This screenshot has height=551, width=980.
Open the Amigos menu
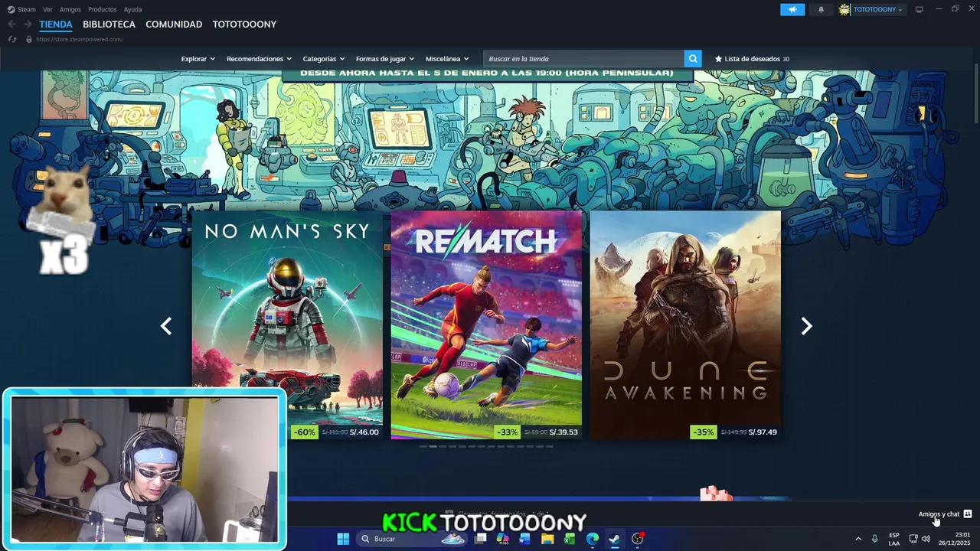(x=70, y=9)
